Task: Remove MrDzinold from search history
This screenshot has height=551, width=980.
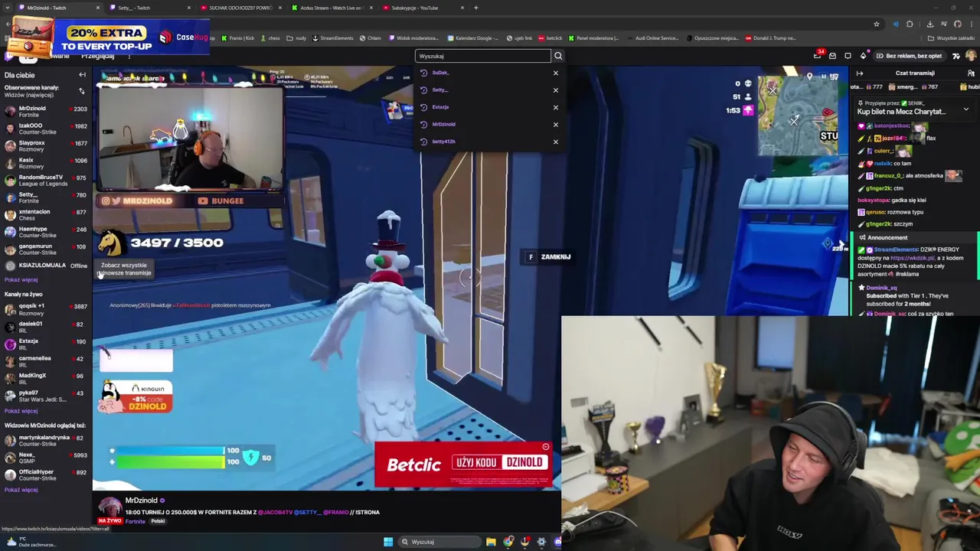Action: pos(556,125)
